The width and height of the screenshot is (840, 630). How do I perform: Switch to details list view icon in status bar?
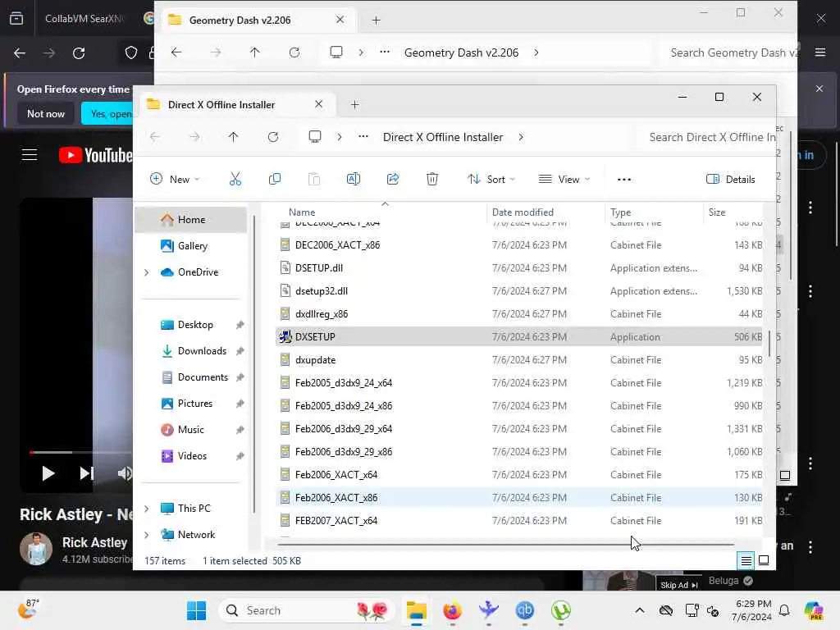pyautogui.click(x=746, y=560)
